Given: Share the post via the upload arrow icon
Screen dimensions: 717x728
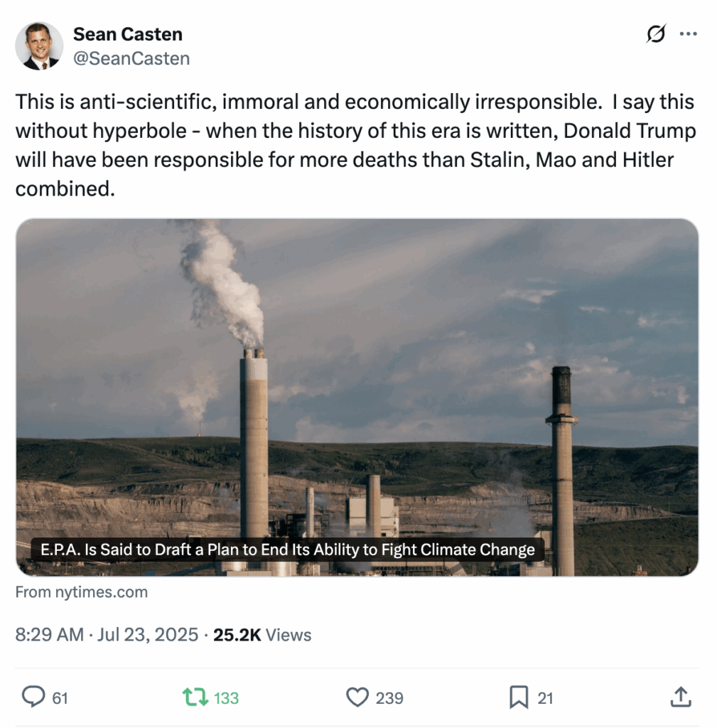Looking at the screenshot, I should tap(681, 697).
